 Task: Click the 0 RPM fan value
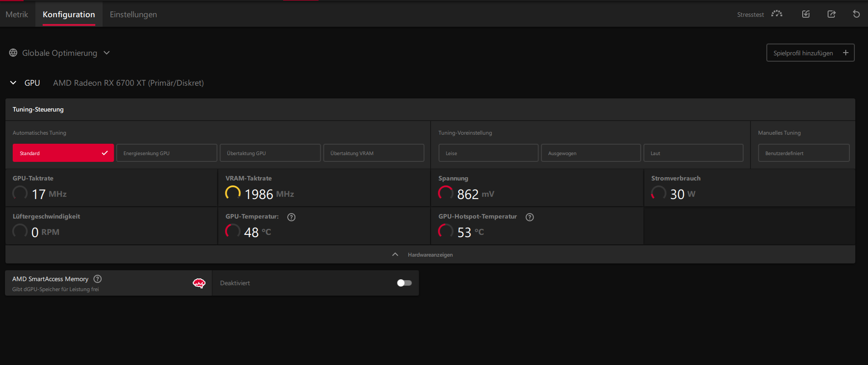[x=45, y=232]
